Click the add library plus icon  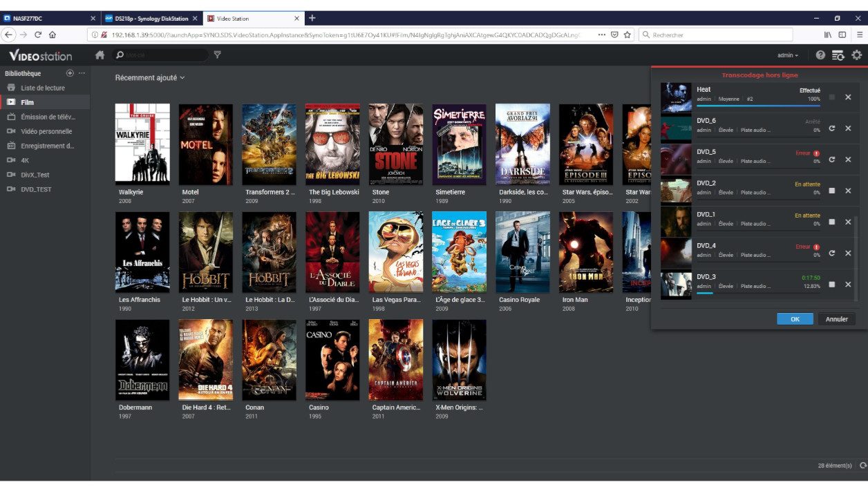pyautogui.click(x=70, y=73)
